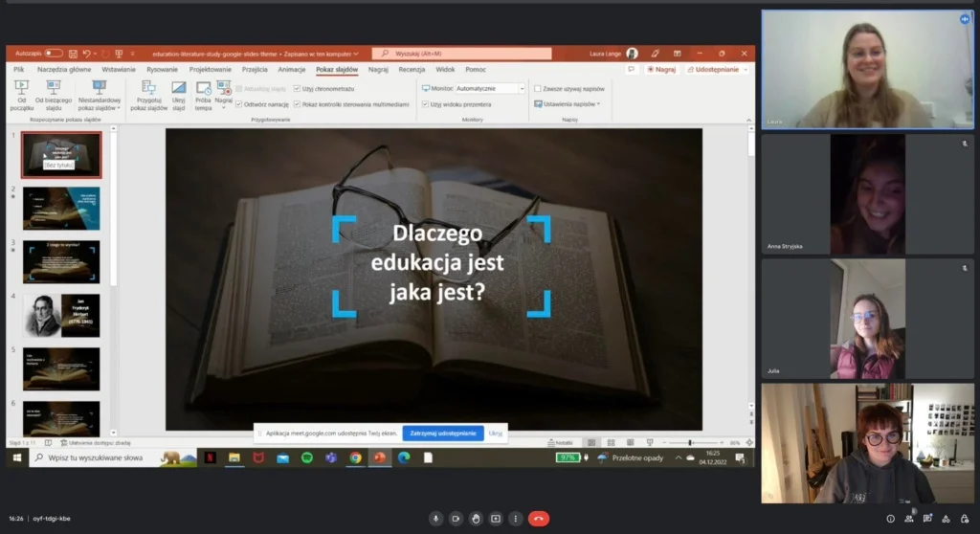This screenshot has height=534, width=980.
Task: Expand Ustawienia napisów dropdown
Action: pyautogui.click(x=570, y=103)
